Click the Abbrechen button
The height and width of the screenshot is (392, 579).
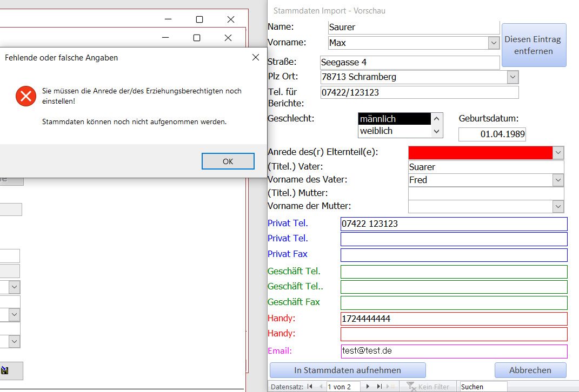pos(530,370)
